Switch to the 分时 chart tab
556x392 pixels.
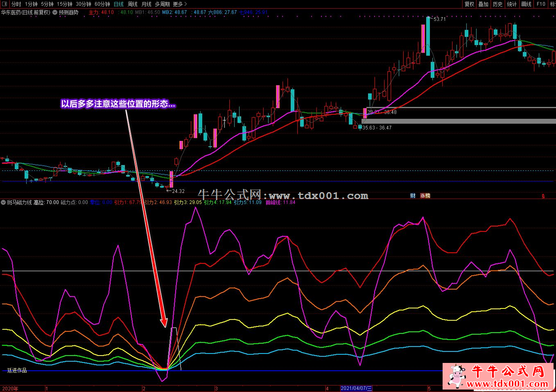(x=16, y=4)
